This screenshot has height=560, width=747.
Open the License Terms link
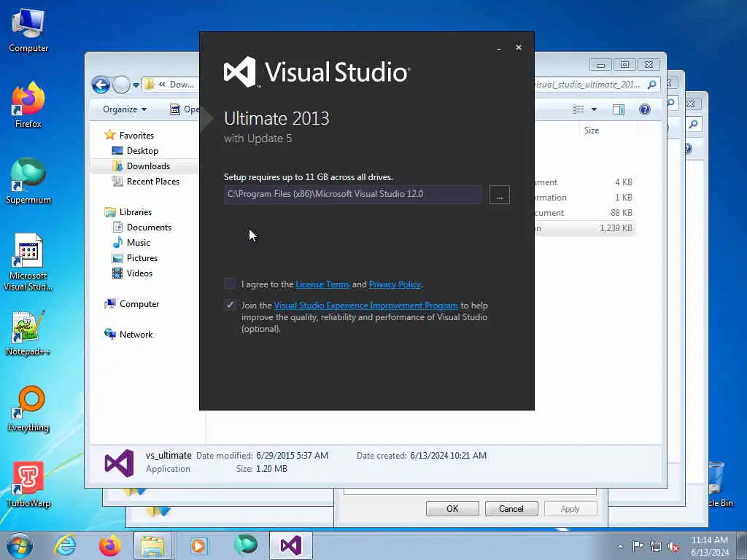322,284
